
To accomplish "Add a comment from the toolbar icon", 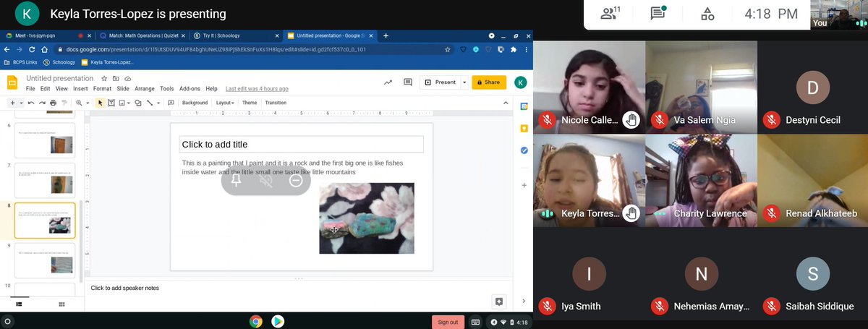I will 170,103.
